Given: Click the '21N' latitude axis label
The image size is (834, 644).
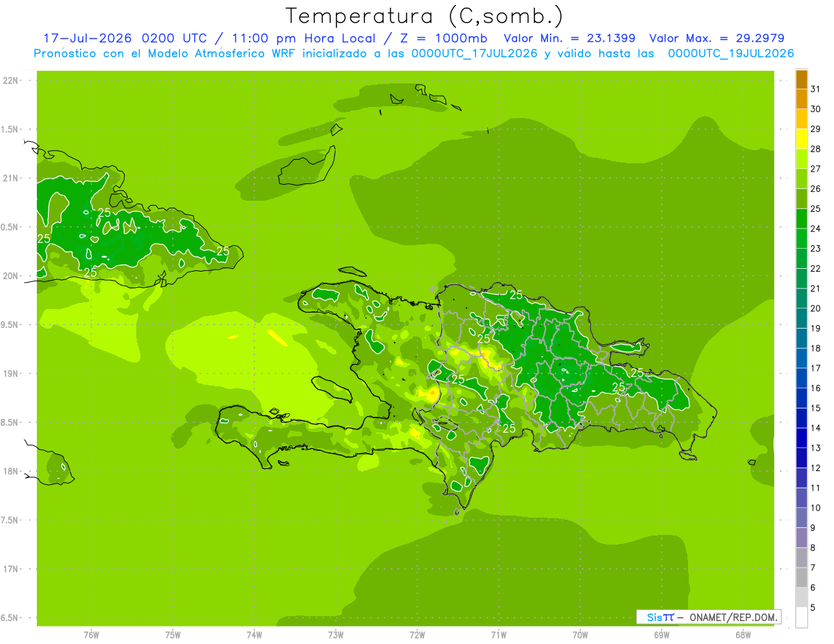Looking at the screenshot, I should point(10,179).
